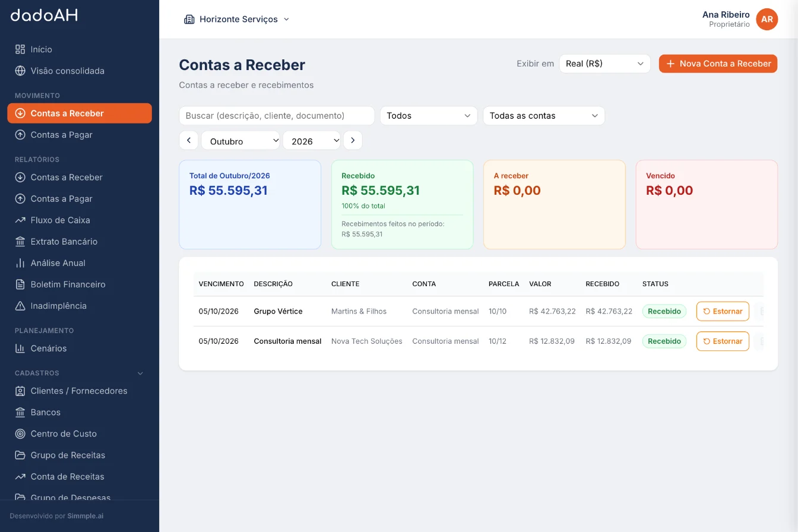Open Contas a Receber under Movimento

coord(80,113)
